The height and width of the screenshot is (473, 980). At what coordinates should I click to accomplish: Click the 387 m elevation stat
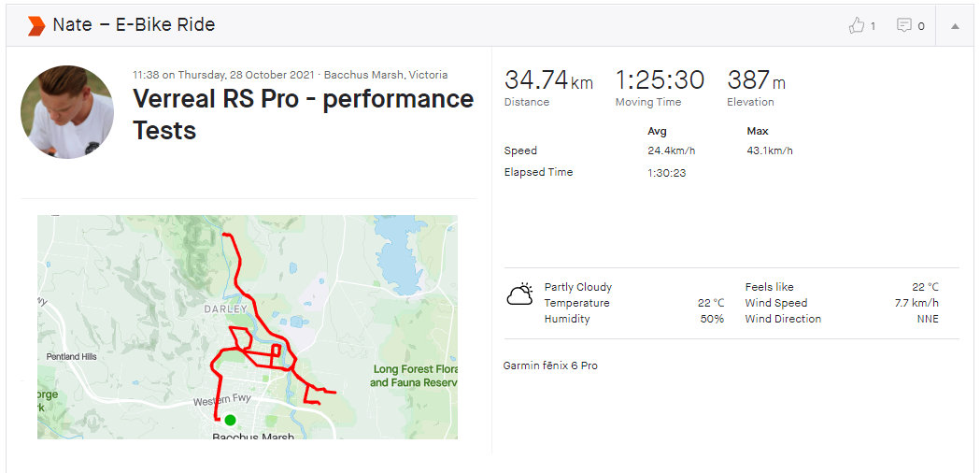pyautogui.click(x=756, y=88)
